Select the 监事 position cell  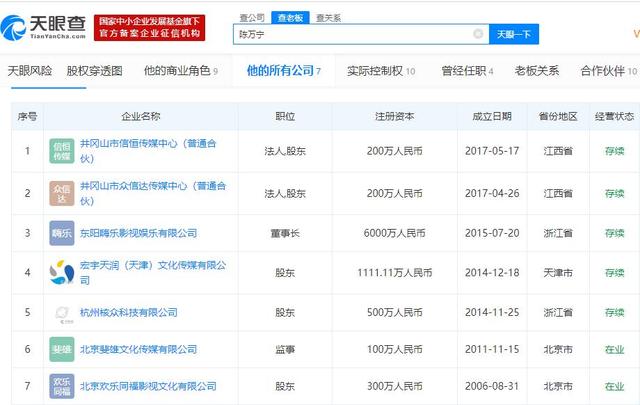coord(285,349)
